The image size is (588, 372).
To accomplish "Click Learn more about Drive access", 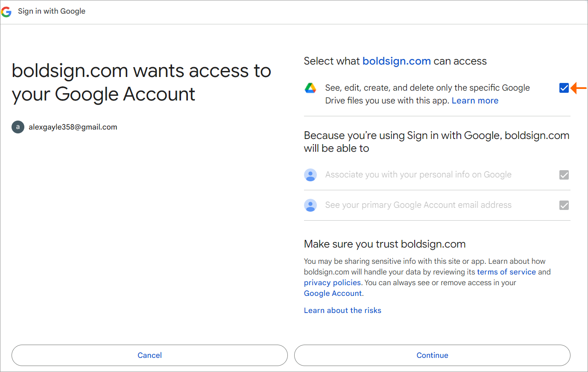I will 475,100.
